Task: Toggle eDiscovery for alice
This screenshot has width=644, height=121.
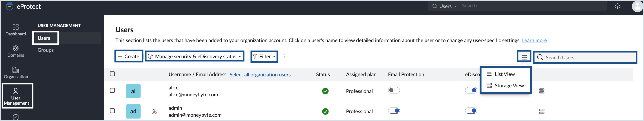Action: [x=471, y=90]
